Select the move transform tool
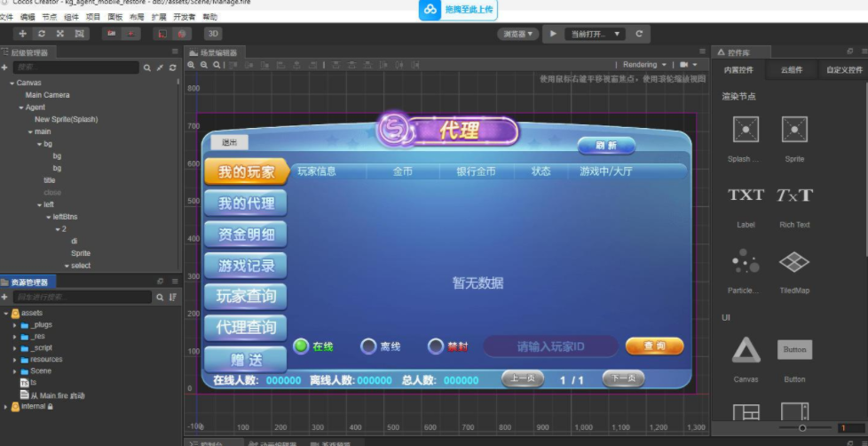This screenshot has width=868, height=446. click(23, 34)
